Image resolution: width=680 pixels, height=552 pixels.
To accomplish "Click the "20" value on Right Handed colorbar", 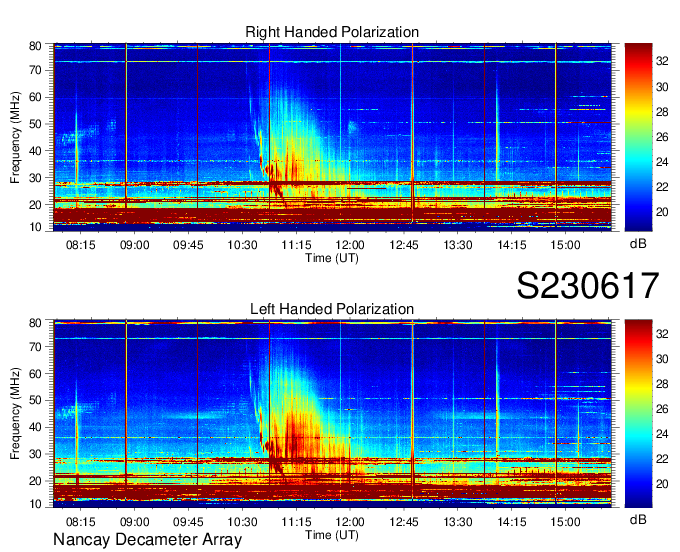I will coord(662,212).
